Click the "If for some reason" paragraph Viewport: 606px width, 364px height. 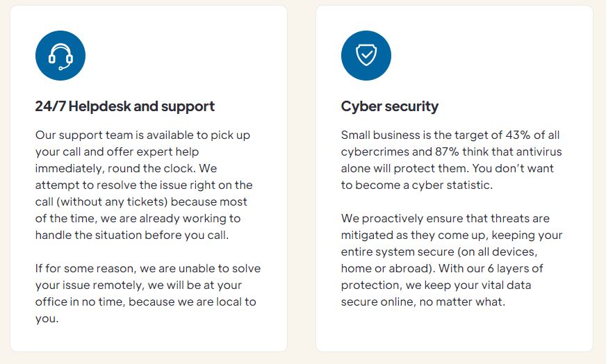click(x=147, y=293)
